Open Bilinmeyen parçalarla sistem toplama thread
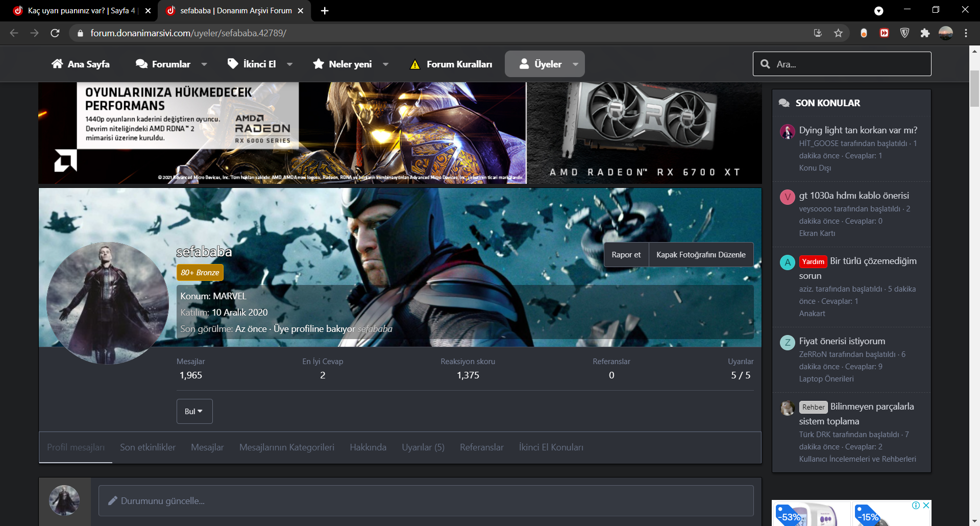980x526 pixels. 856,414
